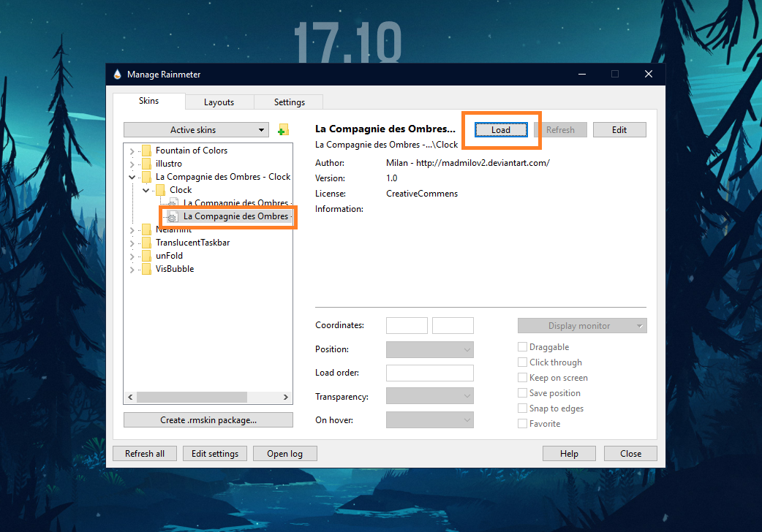
Task: Click the Load order input field
Action: point(429,373)
